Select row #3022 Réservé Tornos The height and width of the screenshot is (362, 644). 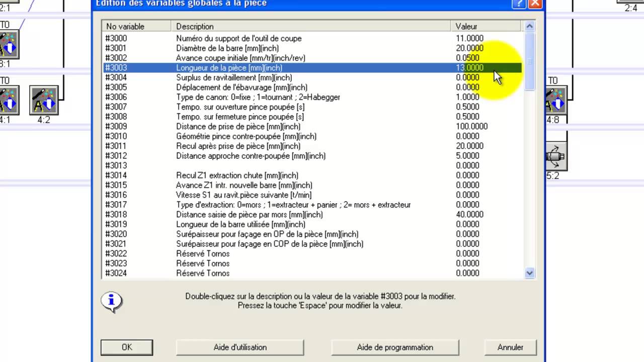coord(312,254)
